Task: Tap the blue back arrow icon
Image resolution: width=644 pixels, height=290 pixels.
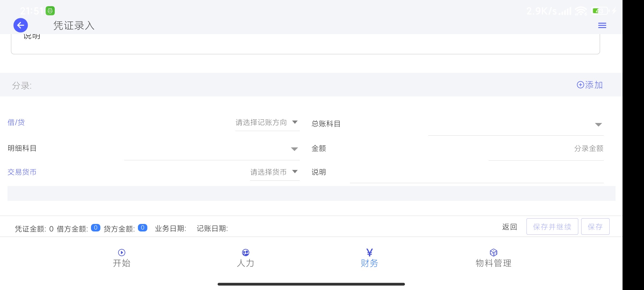Action: (21, 25)
